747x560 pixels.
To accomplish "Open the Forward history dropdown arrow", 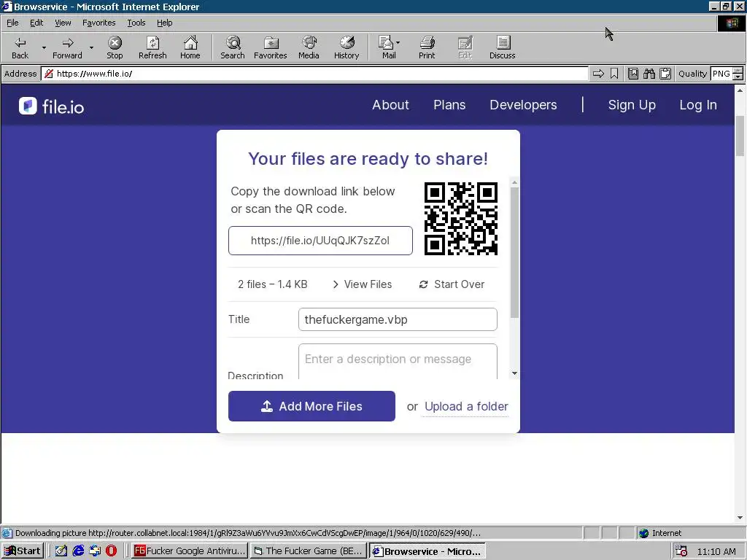I will [91, 47].
